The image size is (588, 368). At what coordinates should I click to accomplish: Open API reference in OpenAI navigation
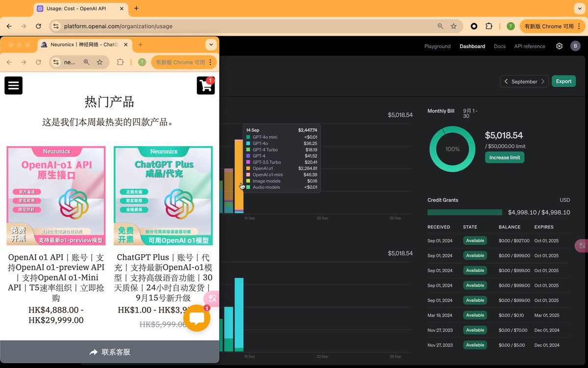click(x=530, y=46)
